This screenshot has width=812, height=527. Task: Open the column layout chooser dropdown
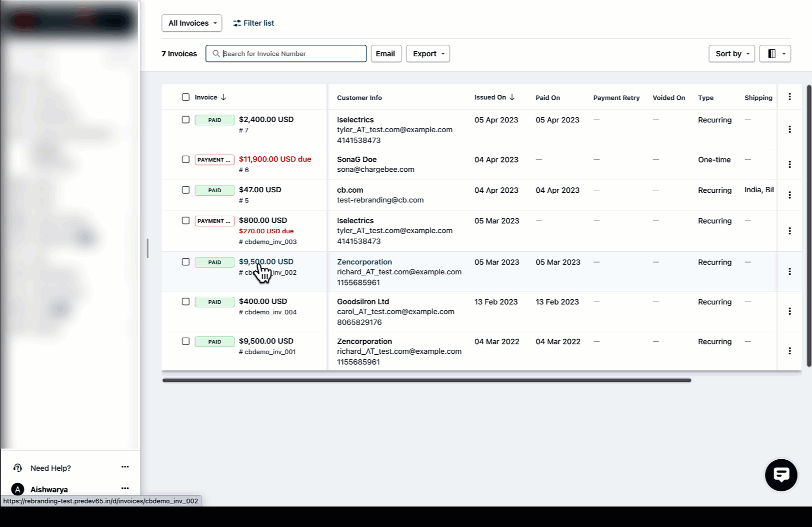(775, 54)
